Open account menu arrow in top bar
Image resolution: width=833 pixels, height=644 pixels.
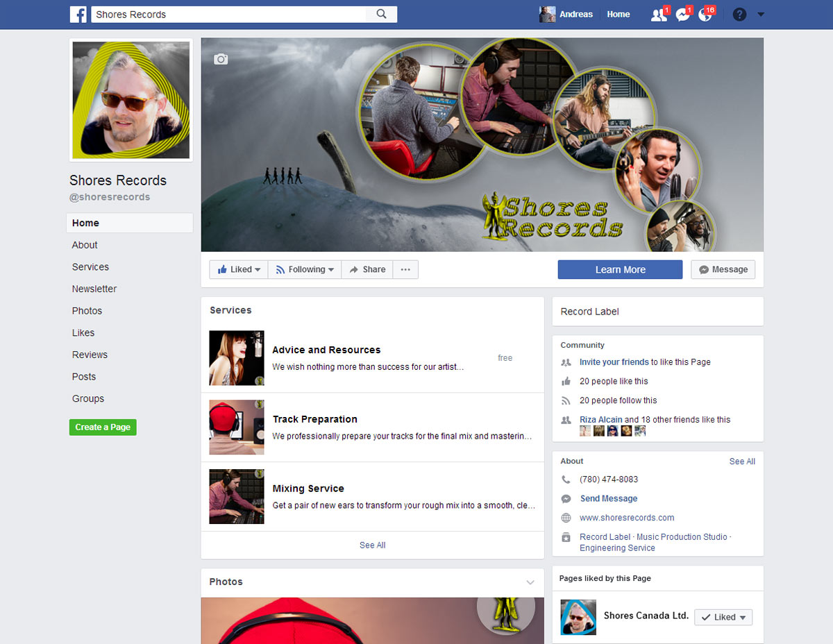point(761,15)
